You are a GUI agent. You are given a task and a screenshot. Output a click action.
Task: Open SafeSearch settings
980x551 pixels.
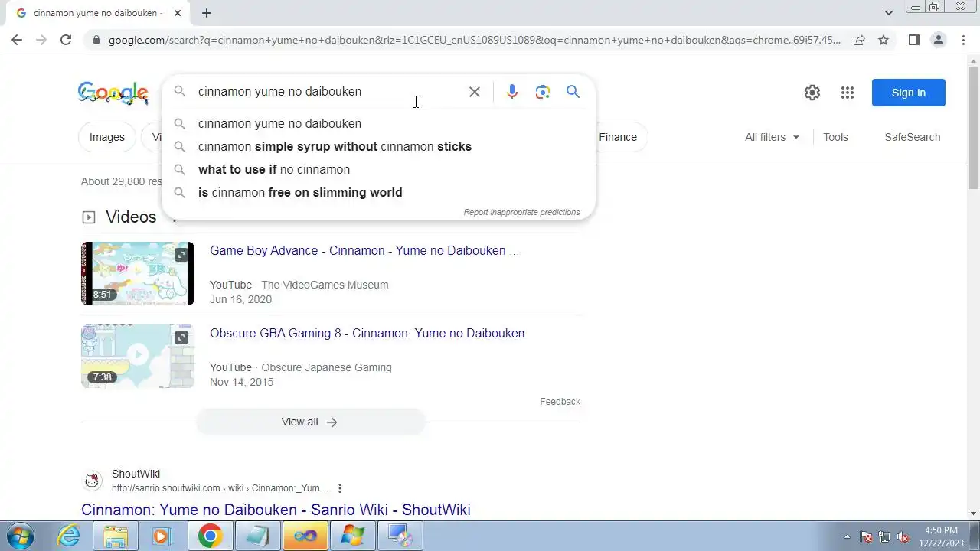point(912,137)
